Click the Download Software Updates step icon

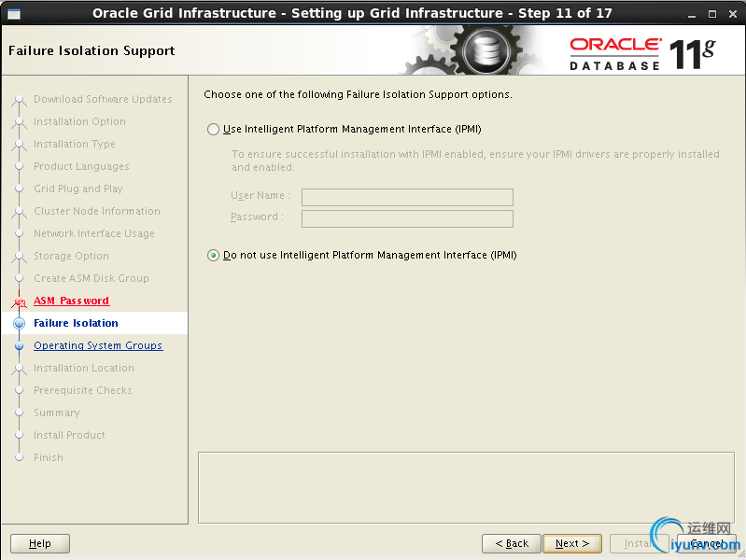(x=19, y=100)
